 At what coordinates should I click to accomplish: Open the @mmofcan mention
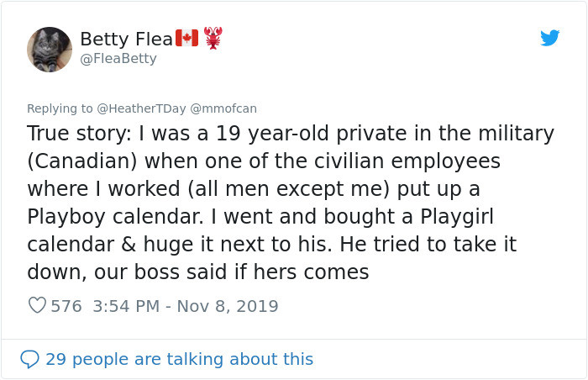[x=224, y=108]
